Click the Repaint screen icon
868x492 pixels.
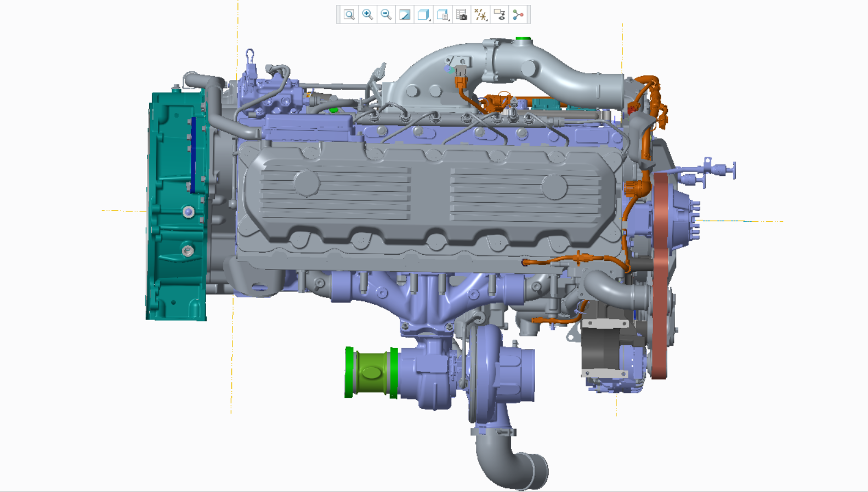(405, 15)
